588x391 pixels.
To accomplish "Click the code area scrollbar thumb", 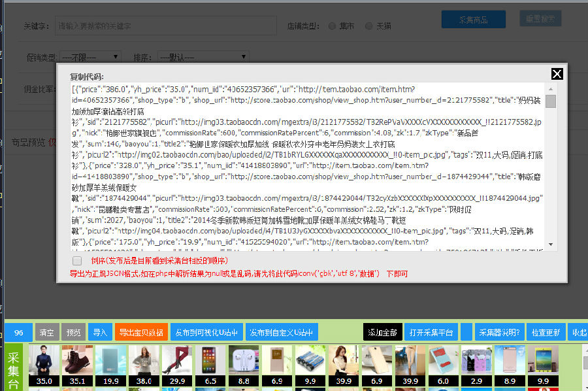I will (x=551, y=101).
